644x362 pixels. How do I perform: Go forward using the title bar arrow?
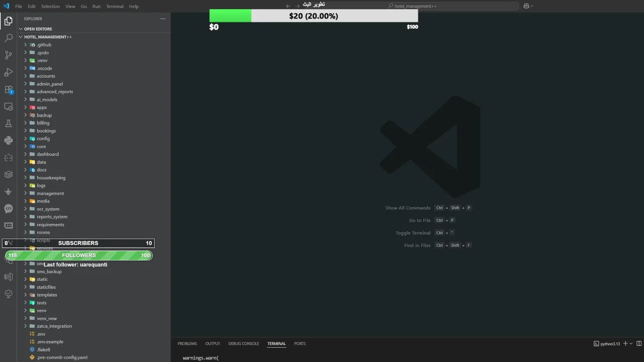(x=297, y=6)
